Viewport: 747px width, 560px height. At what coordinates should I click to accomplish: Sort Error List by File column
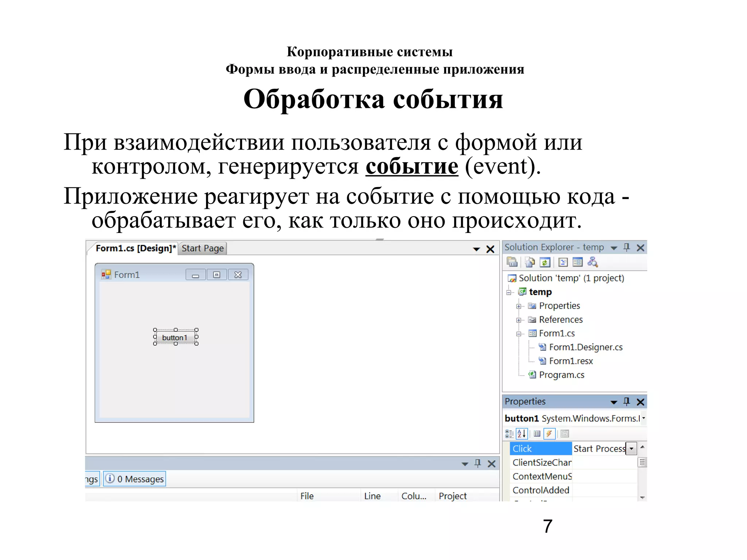(x=329, y=496)
